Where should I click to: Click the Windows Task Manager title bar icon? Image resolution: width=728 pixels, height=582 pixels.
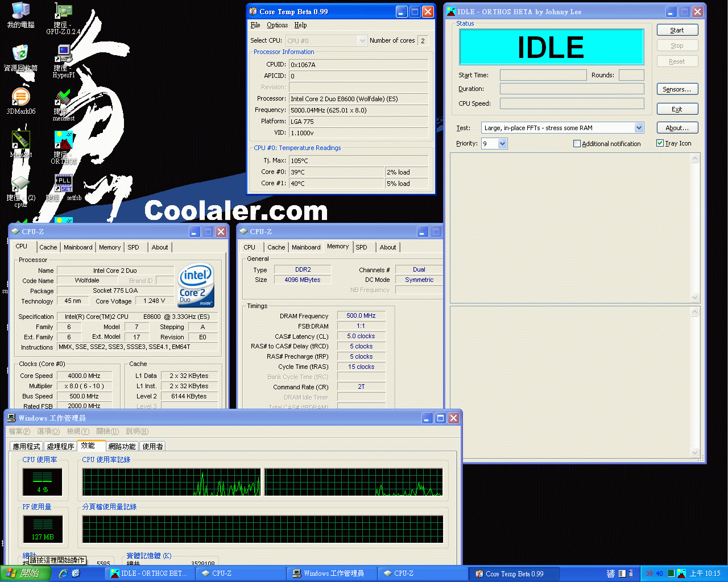pyautogui.click(x=11, y=418)
